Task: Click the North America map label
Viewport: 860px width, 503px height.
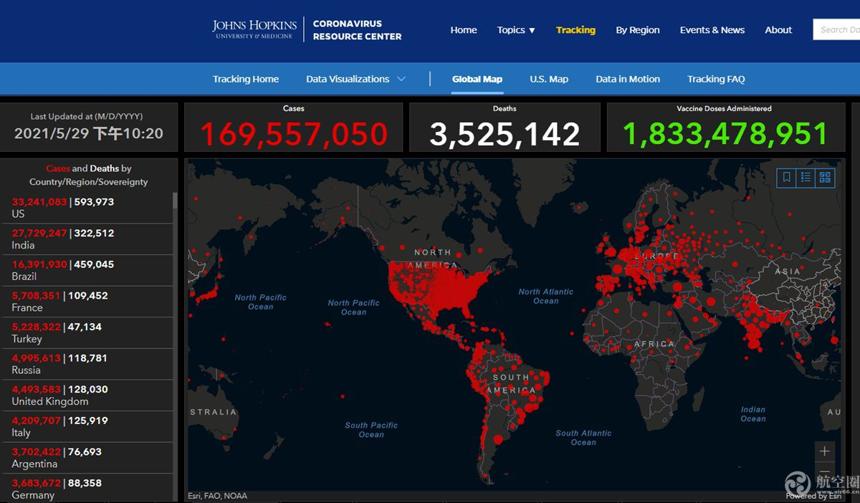Action: pos(433,258)
